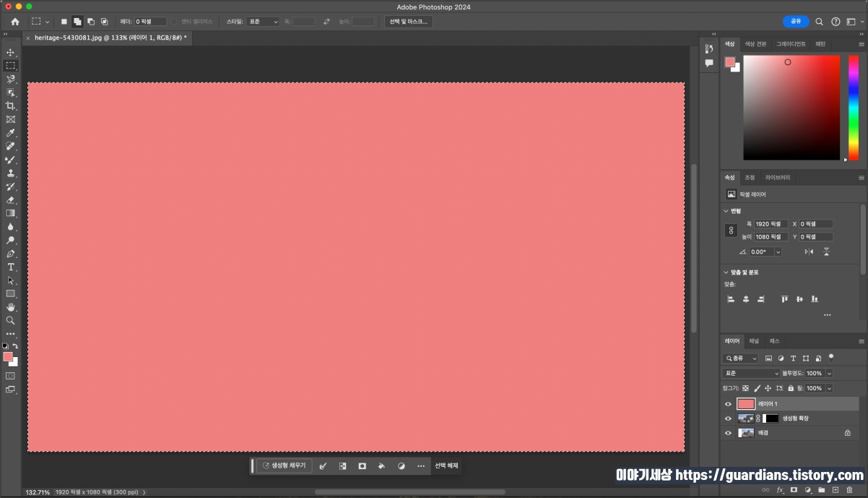
Task: Click the 생성형 채우기 button
Action: click(284, 466)
